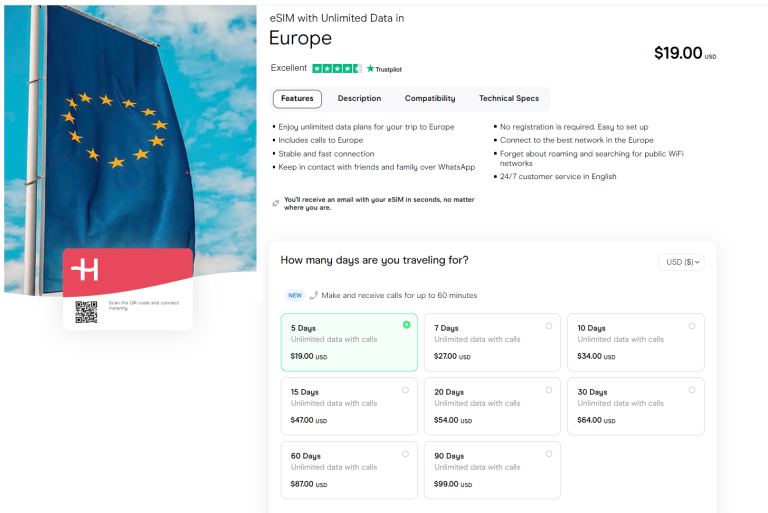Screen dimensions: 768x513
Task: Click the $54.00 USD price text
Action: tap(453, 420)
